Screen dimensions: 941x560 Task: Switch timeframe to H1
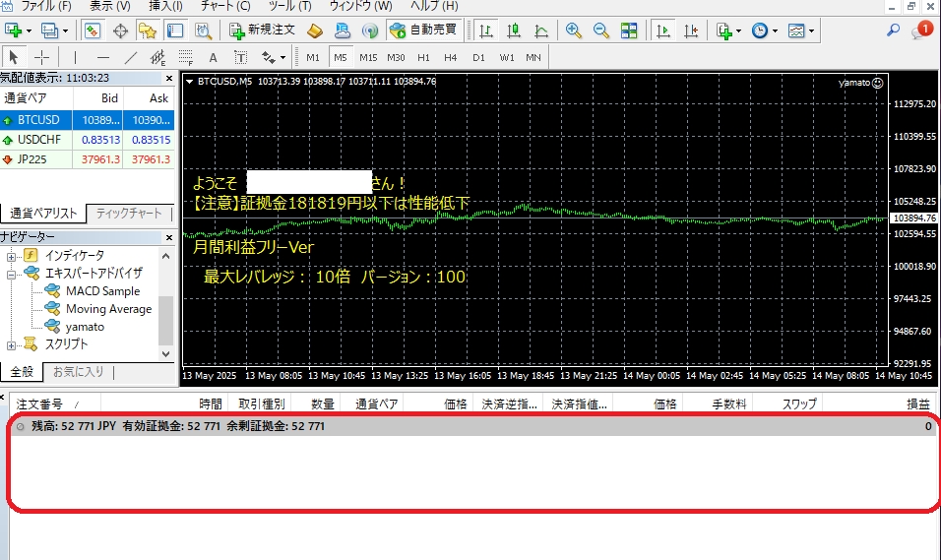[x=423, y=57]
